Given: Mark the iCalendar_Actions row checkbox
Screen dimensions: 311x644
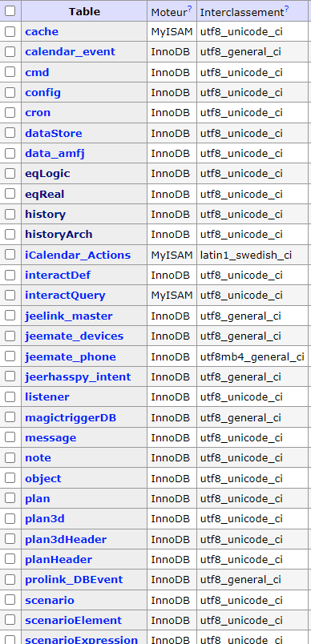Looking at the screenshot, I should click(10, 255).
